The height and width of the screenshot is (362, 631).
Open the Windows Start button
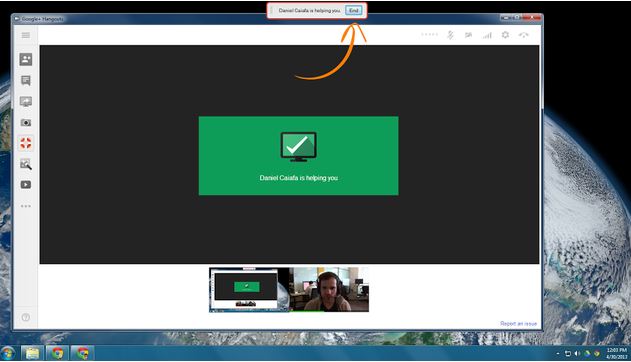pos(7,354)
